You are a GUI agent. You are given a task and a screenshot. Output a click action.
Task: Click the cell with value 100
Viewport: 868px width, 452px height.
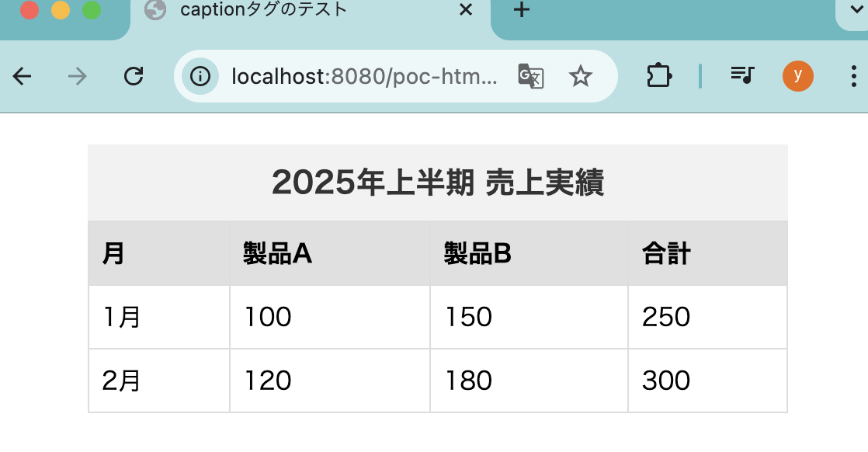[x=330, y=318]
